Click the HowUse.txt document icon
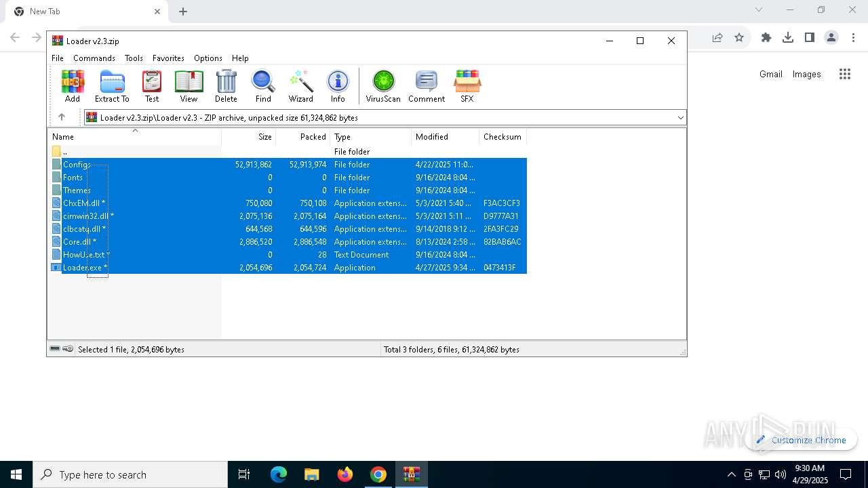The height and width of the screenshot is (488, 868). point(56,255)
